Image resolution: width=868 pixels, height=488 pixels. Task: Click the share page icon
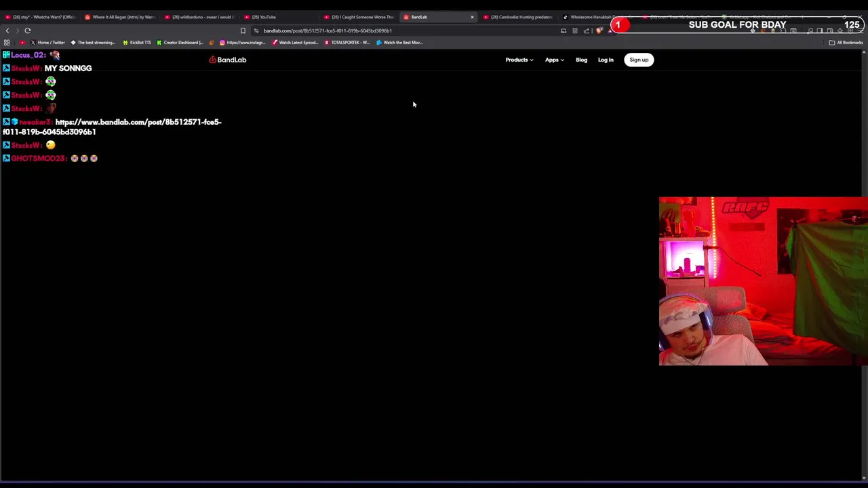[587, 30]
